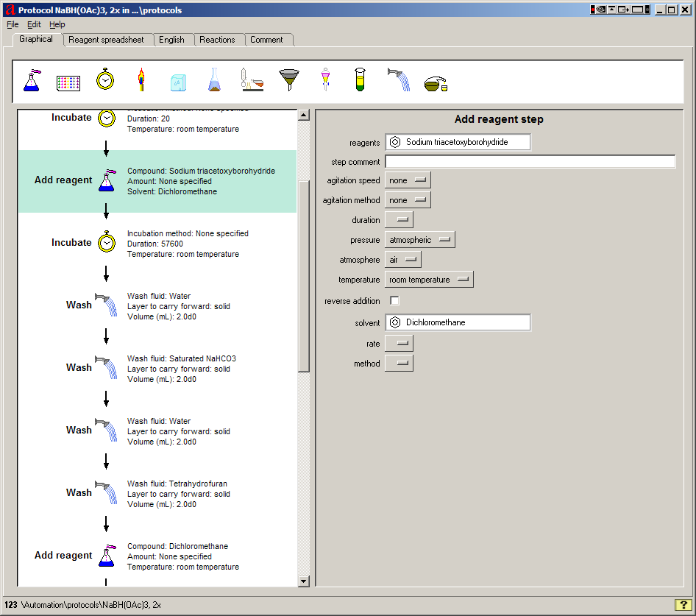The height and width of the screenshot is (616, 696).
Task: Click hexagon icon in the solvent field
Action: coord(395,322)
